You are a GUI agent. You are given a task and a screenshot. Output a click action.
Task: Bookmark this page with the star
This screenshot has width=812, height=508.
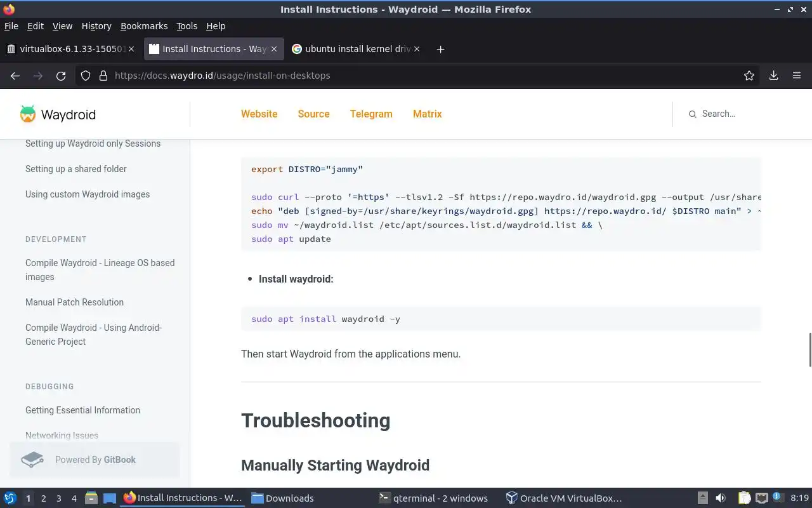749,76
